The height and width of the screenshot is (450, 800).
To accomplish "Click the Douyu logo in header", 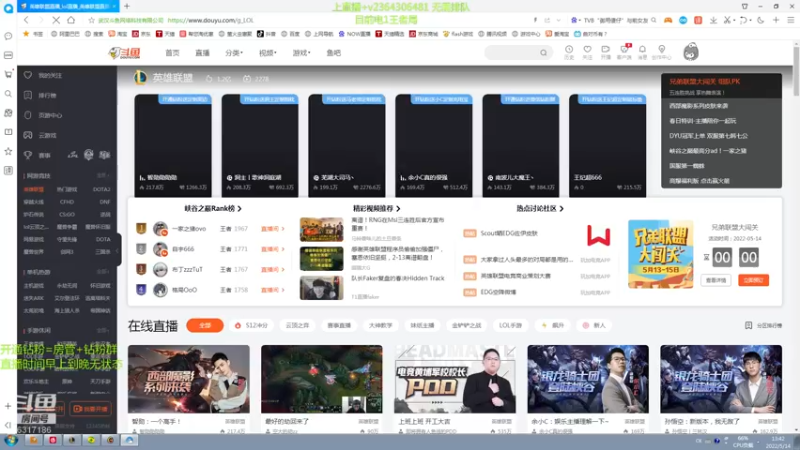I will pos(124,53).
